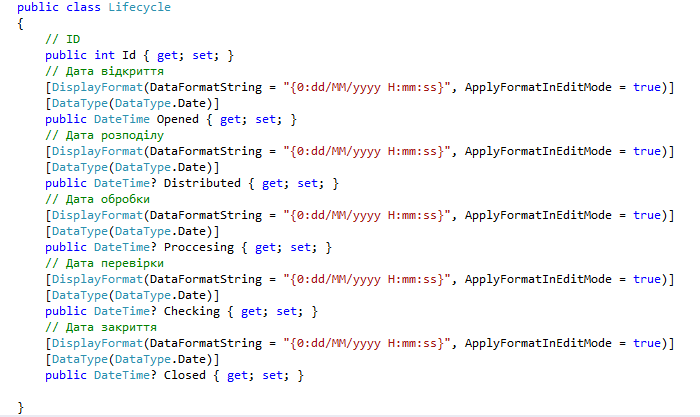Click 'true' in the attribute above Opened
700x417 pixels.
point(647,88)
